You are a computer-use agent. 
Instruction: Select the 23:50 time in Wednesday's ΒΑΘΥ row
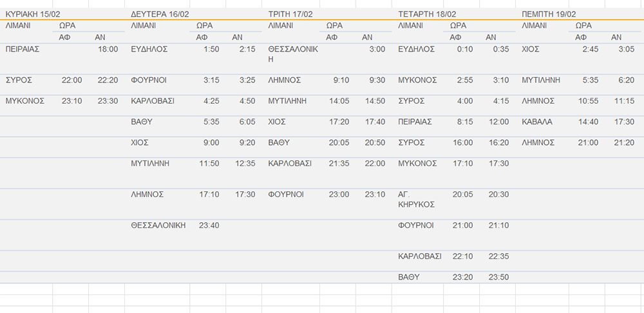[498, 277]
